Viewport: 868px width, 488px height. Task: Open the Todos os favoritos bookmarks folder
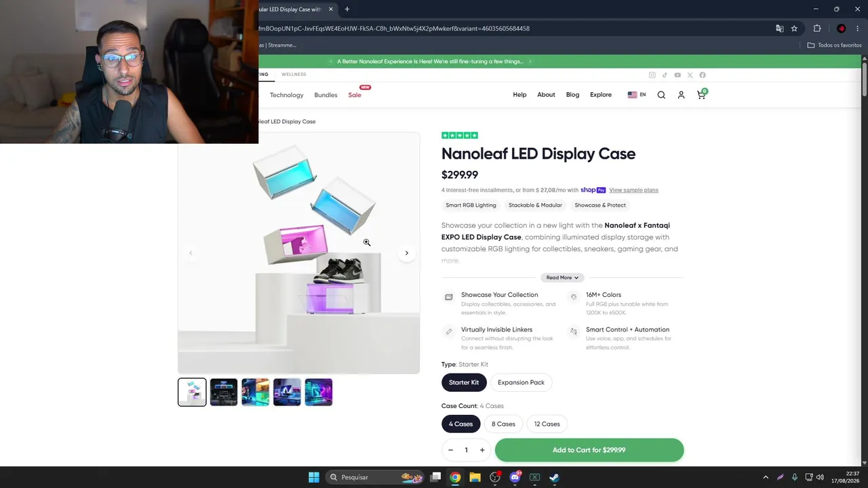[834, 45]
